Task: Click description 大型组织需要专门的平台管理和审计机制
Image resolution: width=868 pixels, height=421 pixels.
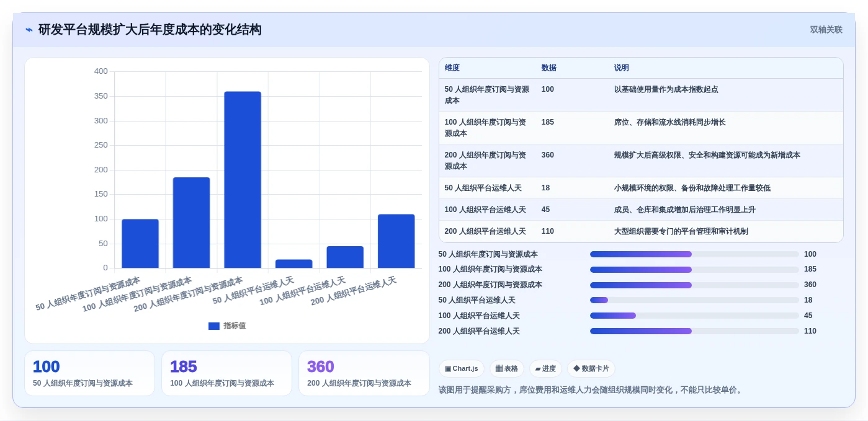Action: (x=681, y=231)
